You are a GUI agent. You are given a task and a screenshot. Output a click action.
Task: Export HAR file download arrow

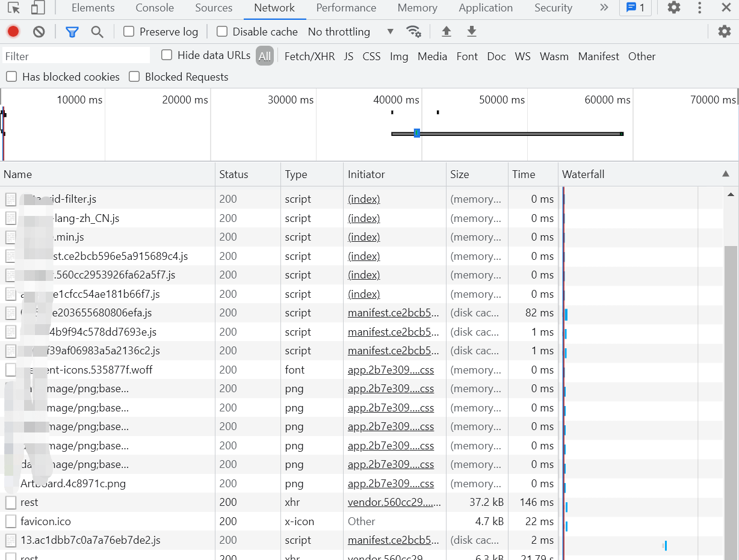pos(472,31)
